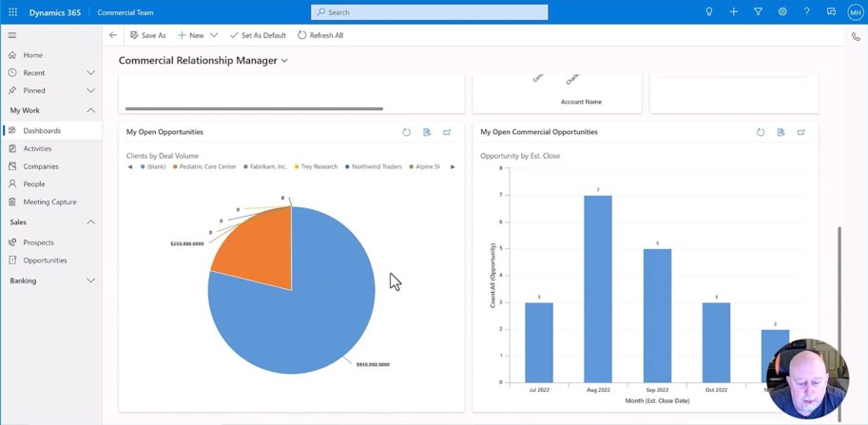Click the horizontal scrollbar in top-left tile

(254, 109)
